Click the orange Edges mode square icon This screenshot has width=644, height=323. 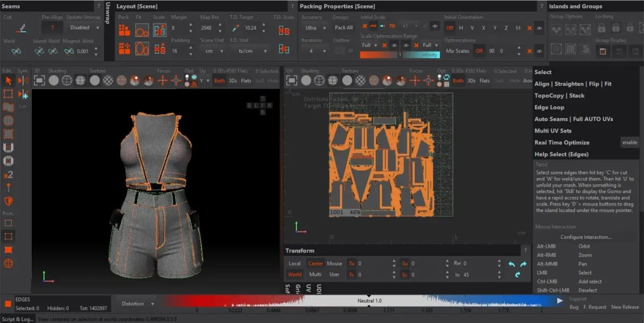coord(8,304)
